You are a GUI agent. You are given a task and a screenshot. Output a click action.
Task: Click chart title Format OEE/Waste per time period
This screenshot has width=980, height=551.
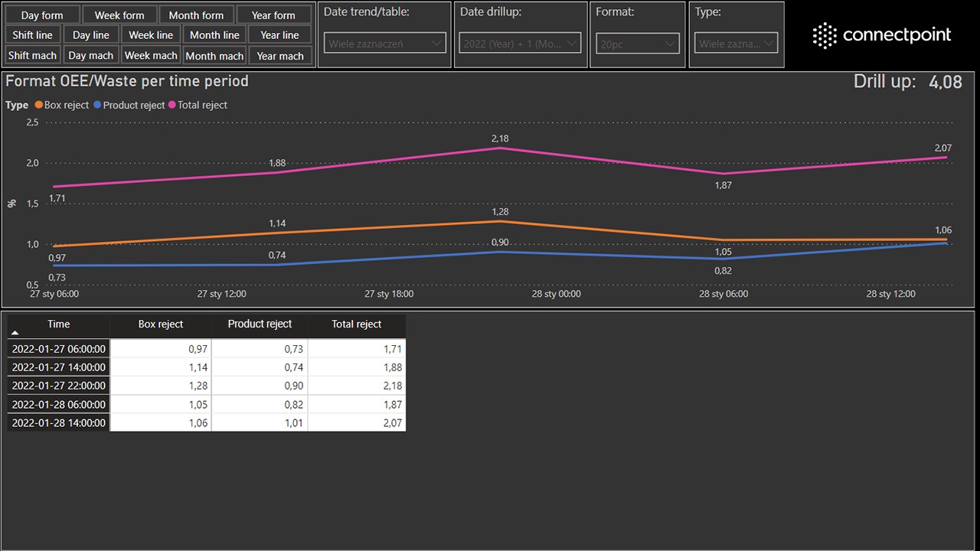coord(127,81)
